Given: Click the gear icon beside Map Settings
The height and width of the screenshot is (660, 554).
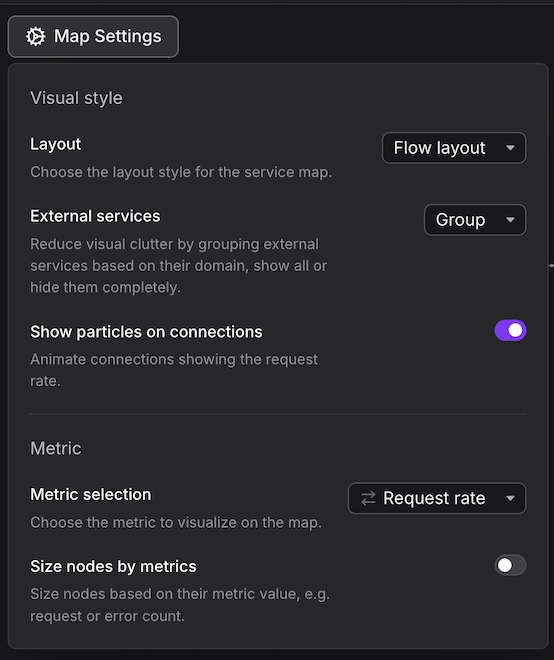Looking at the screenshot, I should click(x=35, y=37).
